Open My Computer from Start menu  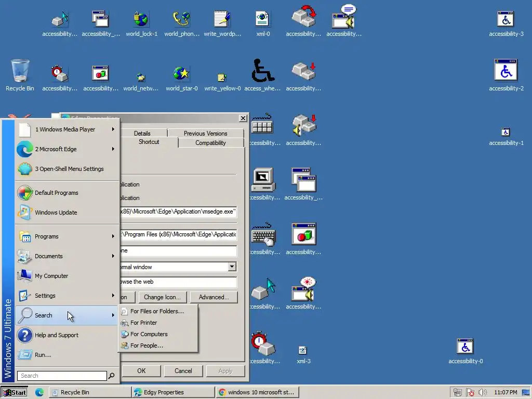(67, 276)
